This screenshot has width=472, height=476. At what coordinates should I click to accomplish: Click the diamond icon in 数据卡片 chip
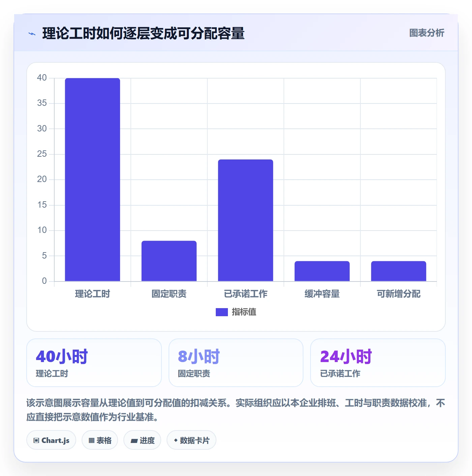point(176,440)
